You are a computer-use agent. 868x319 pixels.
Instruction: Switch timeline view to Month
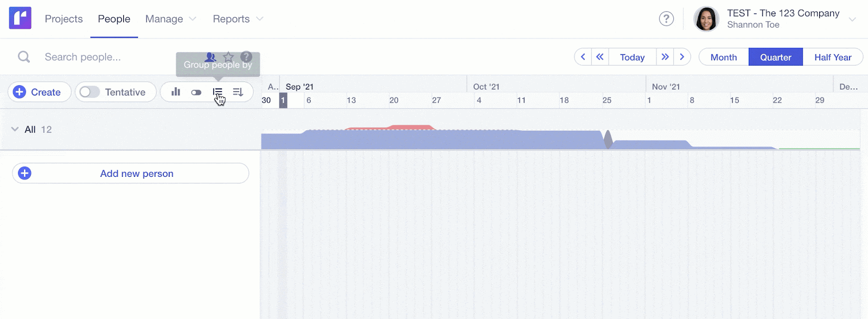[723, 56]
